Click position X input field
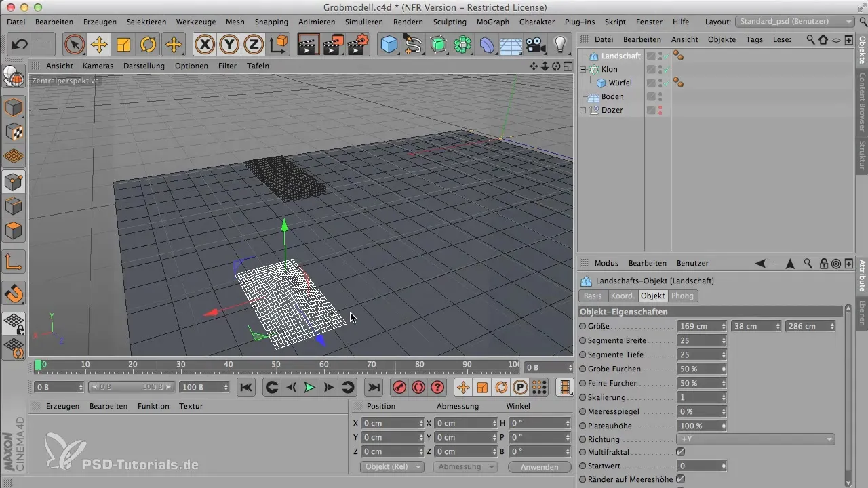Screen dimensions: 868x488 coord(392,423)
